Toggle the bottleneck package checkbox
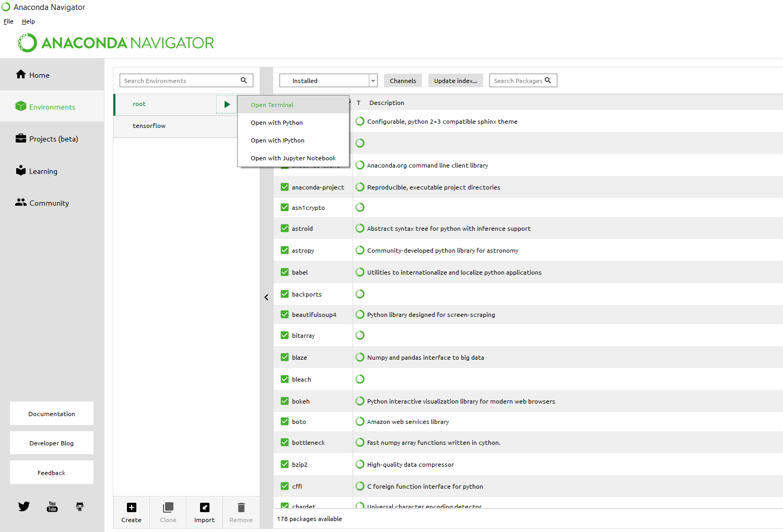This screenshot has width=783, height=532. (x=285, y=442)
